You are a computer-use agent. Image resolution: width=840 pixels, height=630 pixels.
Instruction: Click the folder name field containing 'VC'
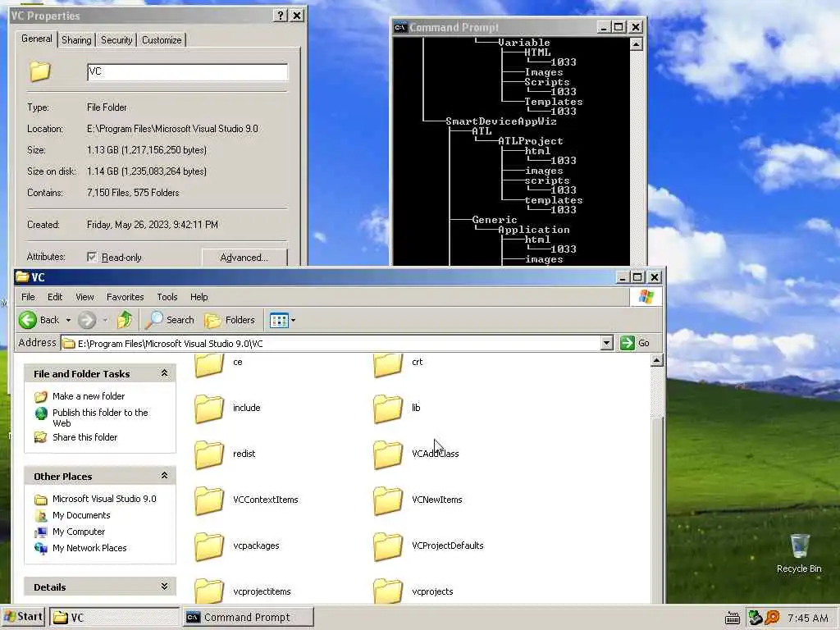(188, 72)
